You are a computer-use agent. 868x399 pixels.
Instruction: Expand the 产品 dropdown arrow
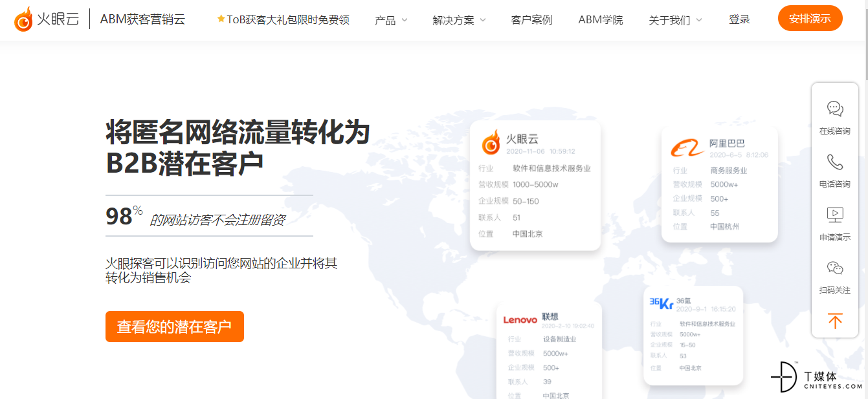[x=405, y=20]
